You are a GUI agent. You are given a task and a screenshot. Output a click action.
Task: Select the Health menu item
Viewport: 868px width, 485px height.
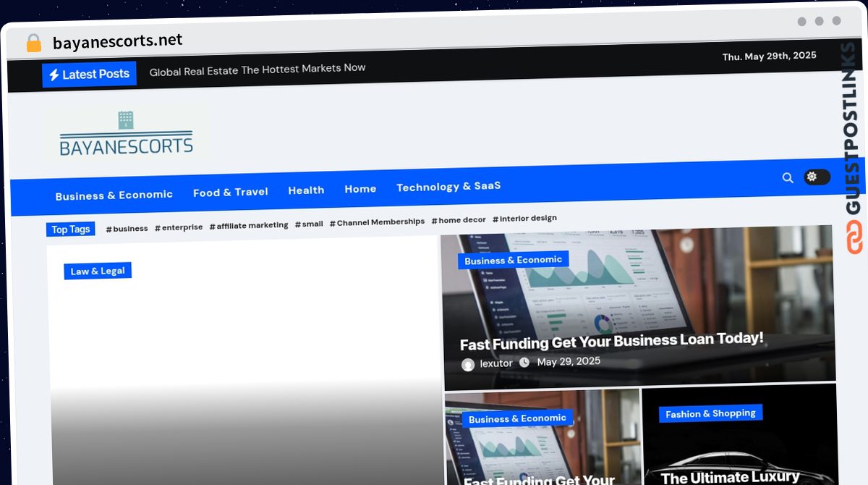point(306,190)
